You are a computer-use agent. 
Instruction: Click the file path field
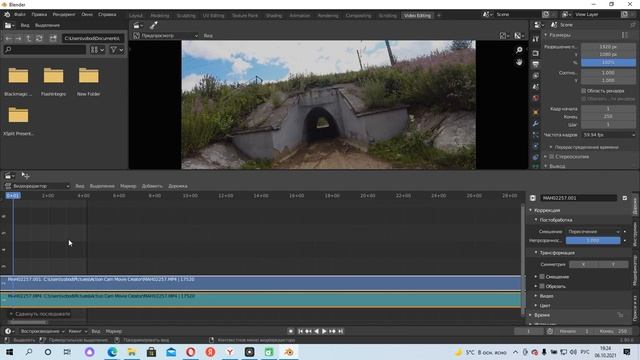click(93, 38)
